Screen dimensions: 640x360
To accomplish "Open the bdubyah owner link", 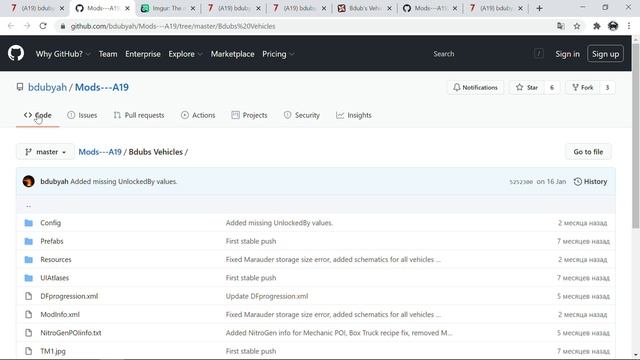I will (x=47, y=87).
